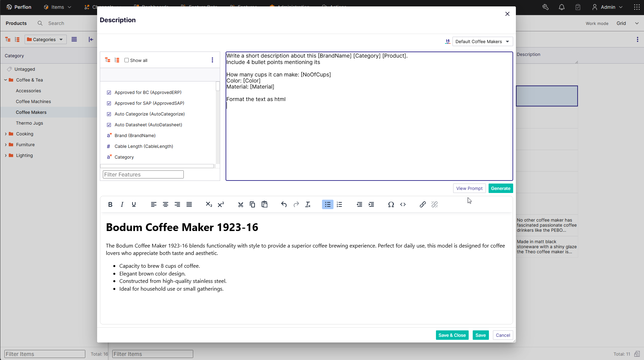Copy selected text in editor
The height and width of the screenshot is (360, 644).
(x=252, y=204)
